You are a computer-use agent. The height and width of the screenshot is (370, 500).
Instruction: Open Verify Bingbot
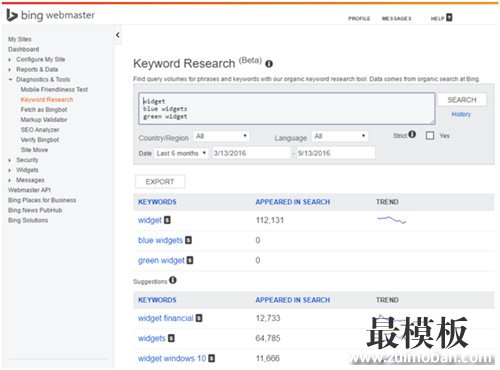tap(40, 140)
